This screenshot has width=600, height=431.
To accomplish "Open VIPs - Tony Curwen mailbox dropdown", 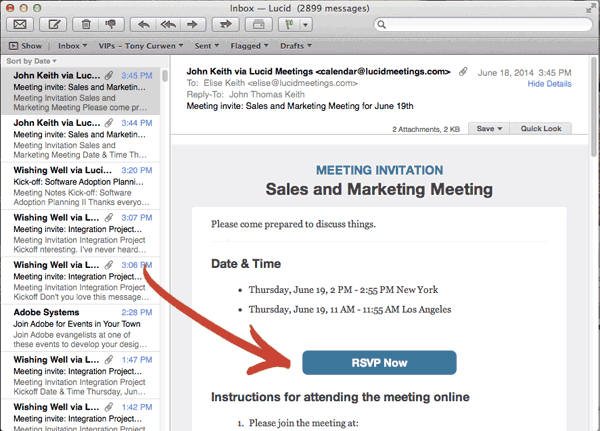I will [x=141, y=46].
